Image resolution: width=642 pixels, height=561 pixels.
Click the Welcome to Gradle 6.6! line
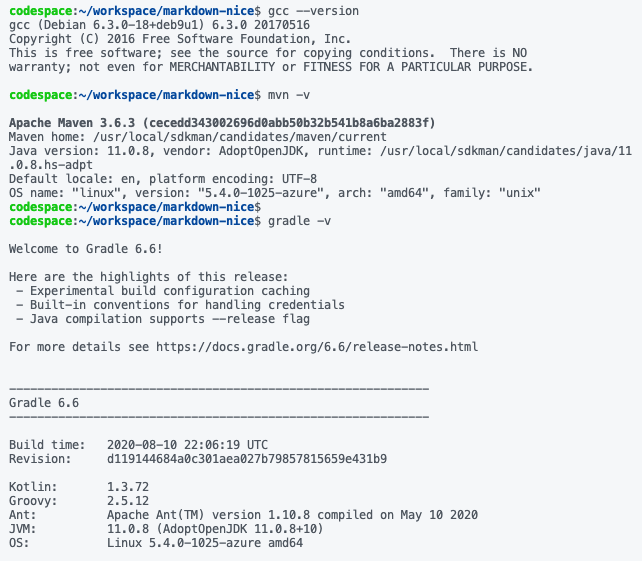click(86, 249)
